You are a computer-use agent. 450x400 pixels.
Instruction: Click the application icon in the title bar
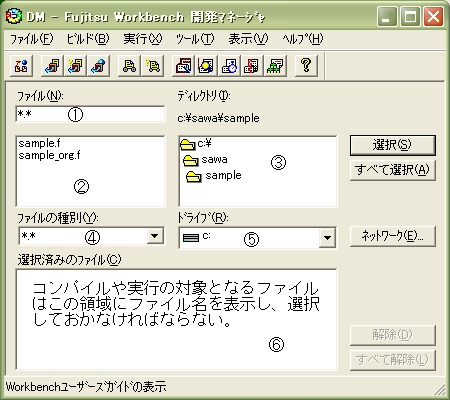(14, 16)
